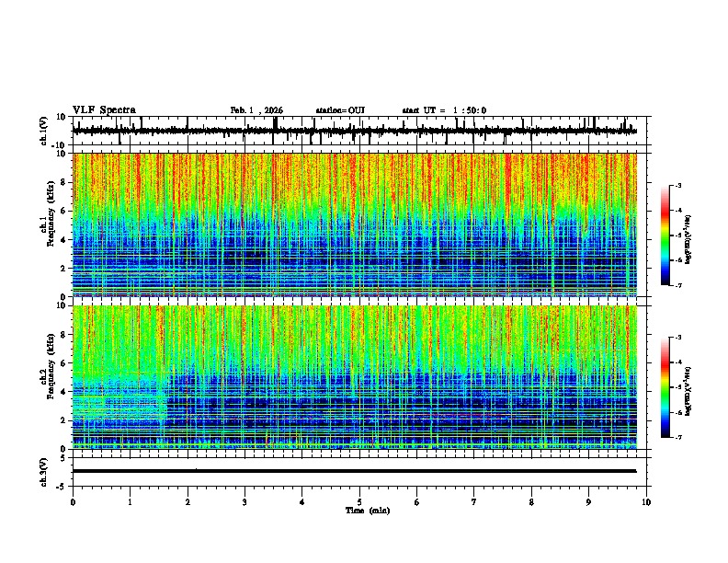The width and height of the screenshot is (728, 563).
Task: Click the "Time (min)" axis label
Action: coord(368,511)
